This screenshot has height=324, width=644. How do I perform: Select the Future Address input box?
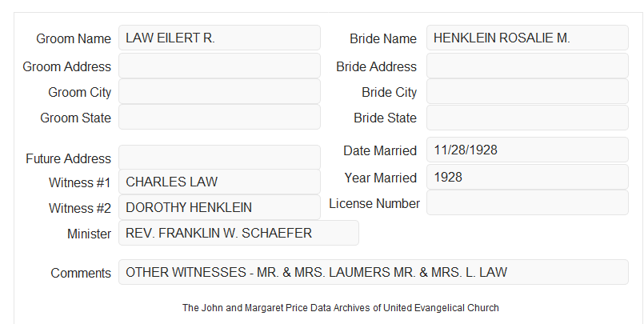click(219, 158)
